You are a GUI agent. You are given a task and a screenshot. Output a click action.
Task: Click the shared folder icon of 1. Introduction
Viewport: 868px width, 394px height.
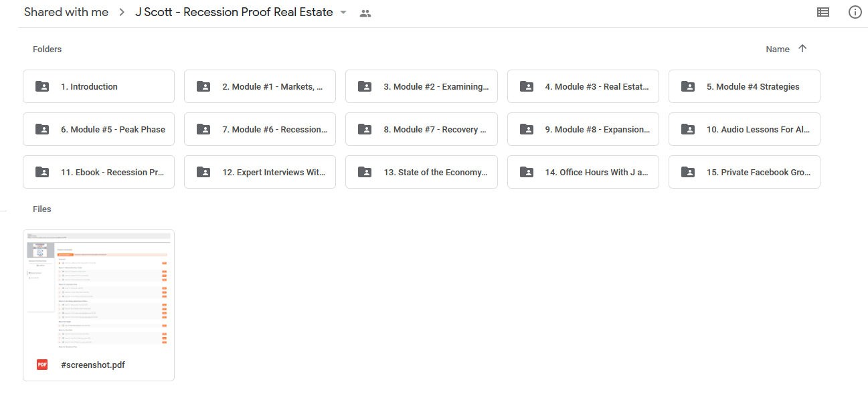coord(42,86)
